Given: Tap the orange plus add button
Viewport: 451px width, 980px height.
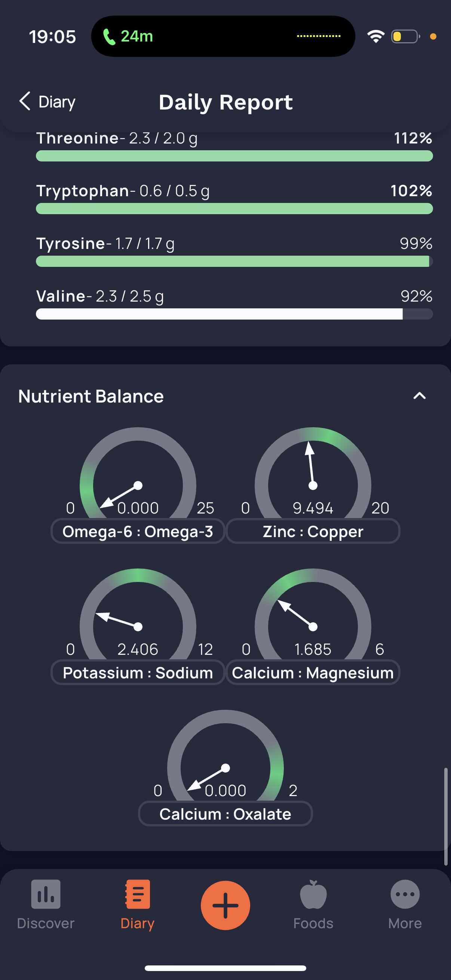Looking at the screenshot, I should pyautogui.click(x=225, y=905).
